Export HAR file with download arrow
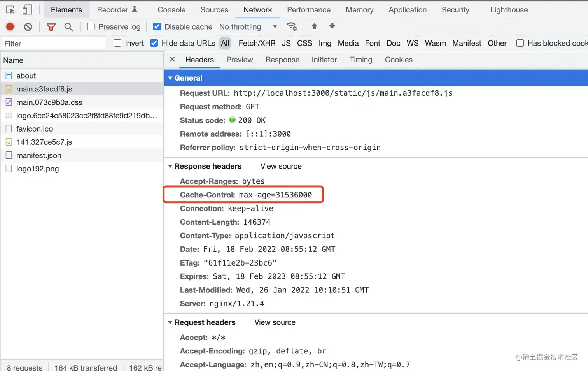The width and height of the screenshot is (588, 371). (332, 26)
